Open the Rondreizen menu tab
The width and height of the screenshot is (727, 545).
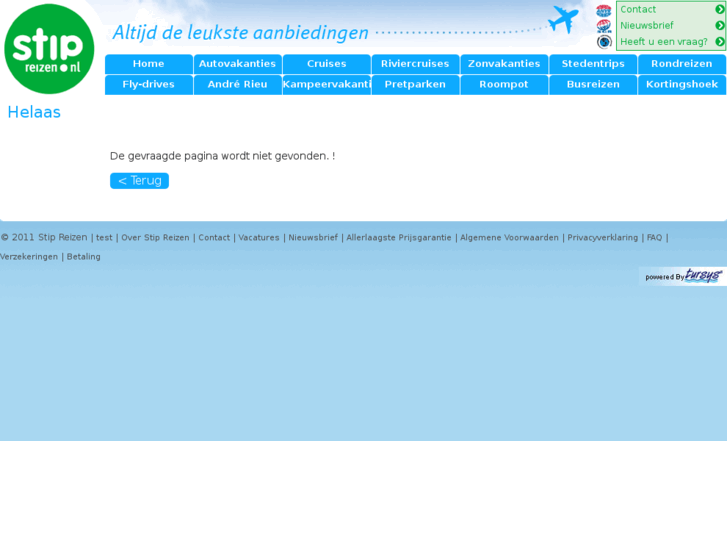coord(682,64)
